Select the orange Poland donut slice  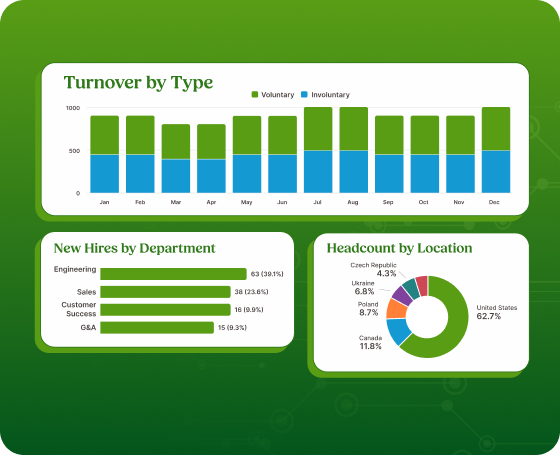(x=396, y=309)
